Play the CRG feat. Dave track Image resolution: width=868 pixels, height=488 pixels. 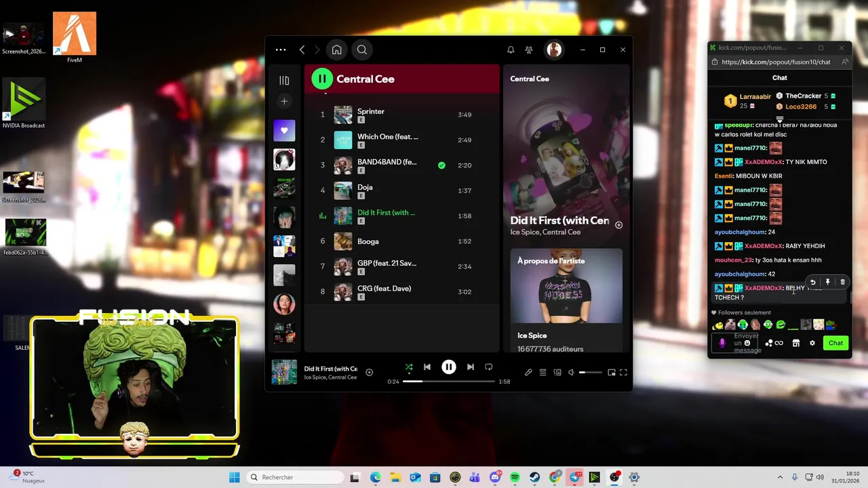(x=402, y=292)
